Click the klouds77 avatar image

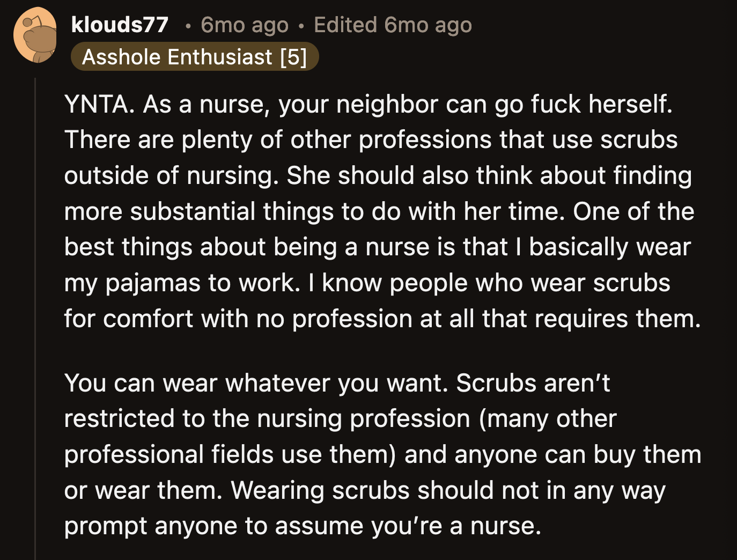(35, 35)
